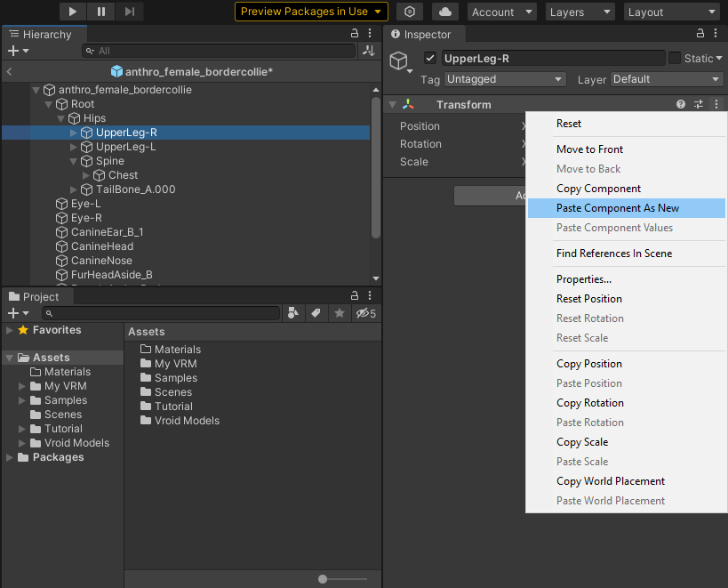This screenshot has width=728, height=588.
Task: Open the Transform component kebab menu
Action: pos(716,104)
